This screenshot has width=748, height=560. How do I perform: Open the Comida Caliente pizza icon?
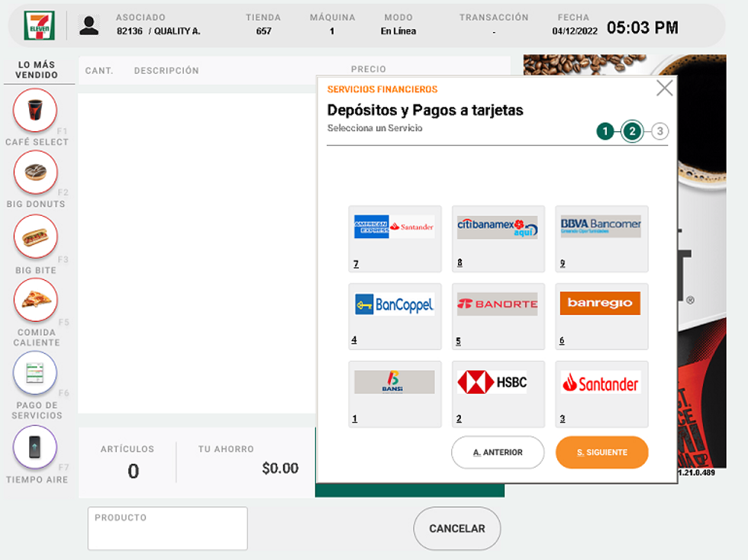(x=35, y=300)
